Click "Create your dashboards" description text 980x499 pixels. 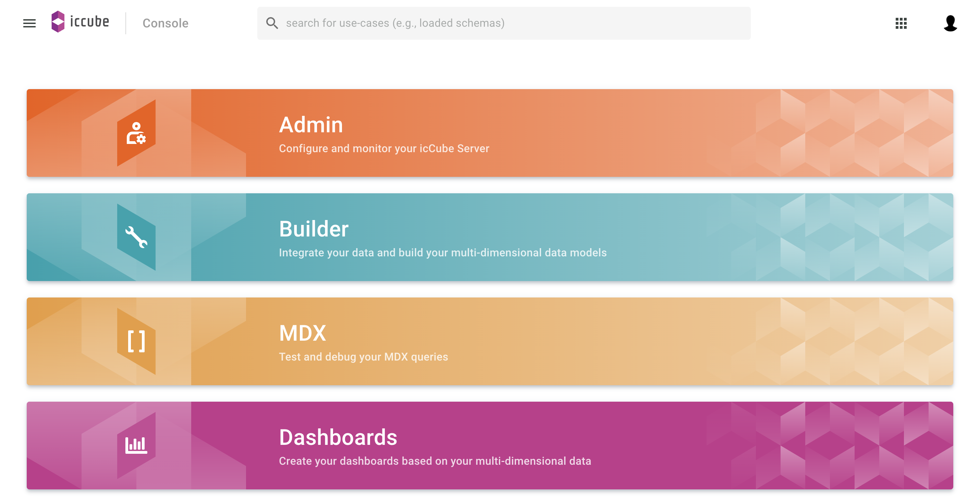[x=435, y=461]
